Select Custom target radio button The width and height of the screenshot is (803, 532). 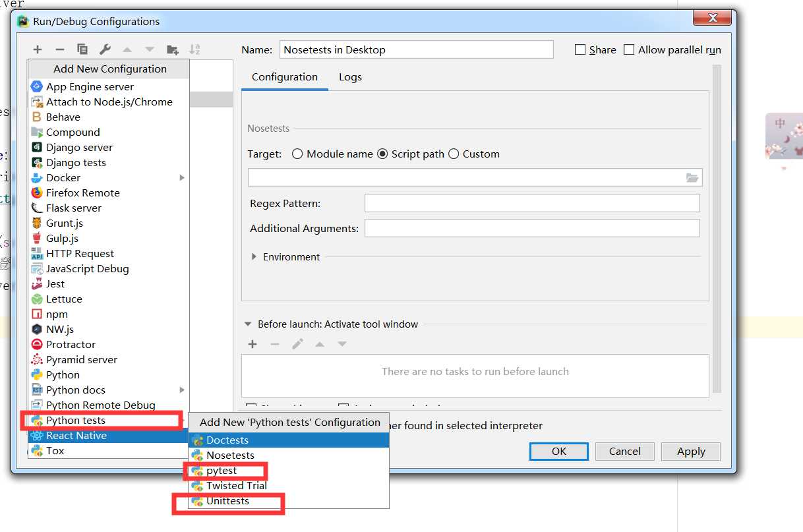click(x=454, y=154)
